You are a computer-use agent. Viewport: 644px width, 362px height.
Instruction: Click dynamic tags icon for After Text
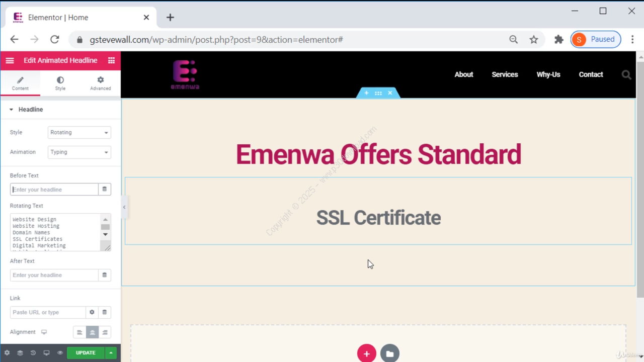point(105,275)
